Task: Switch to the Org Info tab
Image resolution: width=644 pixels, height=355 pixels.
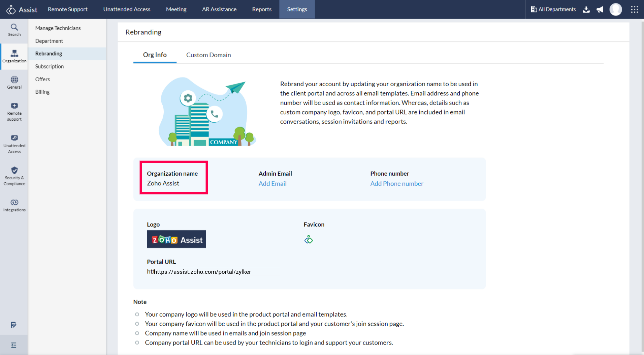Action: 155,55
